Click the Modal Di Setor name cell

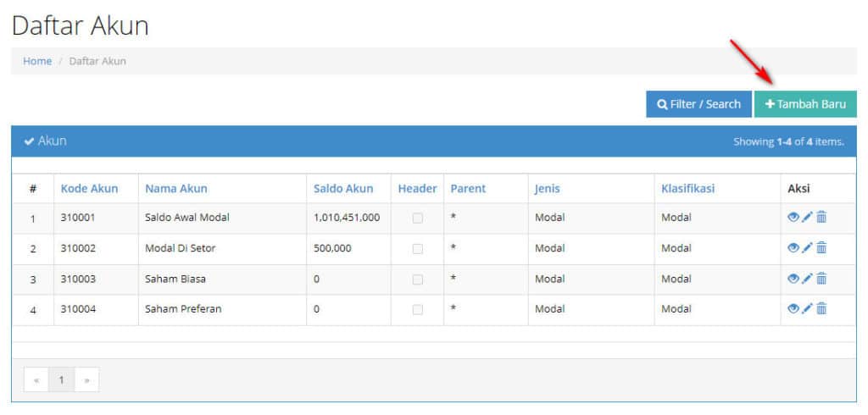coord(223,249)
